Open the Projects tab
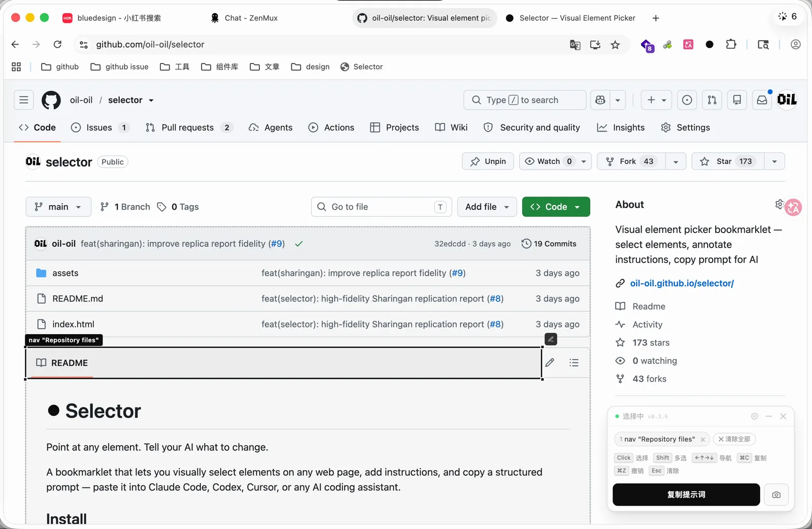The width and height of the screenshot is (812, 529). click(x=395, y=127)
